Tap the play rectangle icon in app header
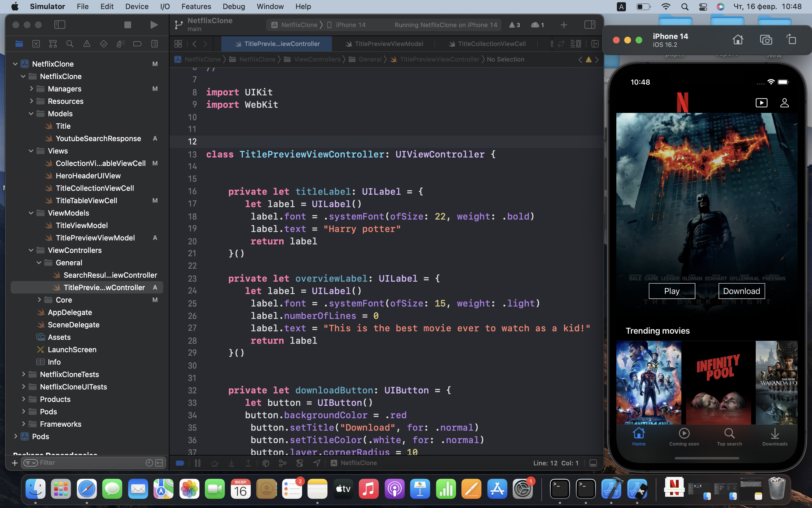The image size is (812, 508). (761, 102)
